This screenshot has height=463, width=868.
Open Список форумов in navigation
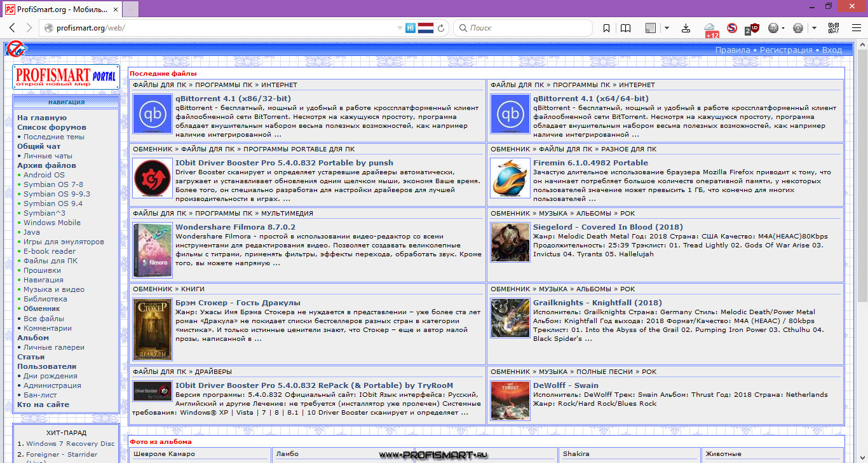51,127
